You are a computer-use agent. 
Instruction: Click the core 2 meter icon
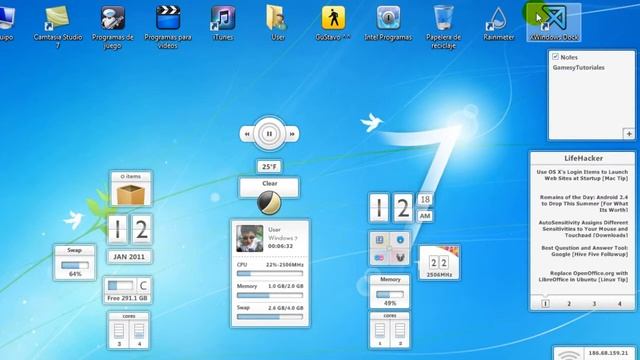coord(400,331)
